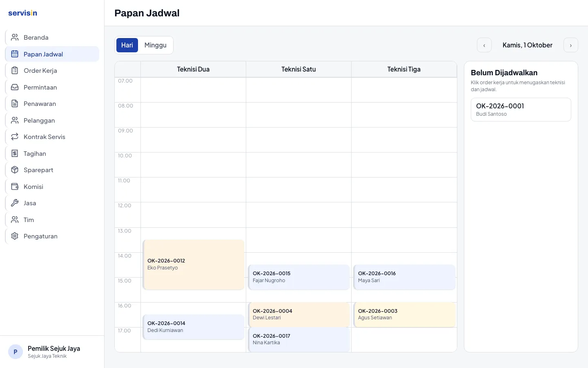Open unscheduled order OK-2026-0001
Viewport: 588px width, 368px height.
pyautogui.click(x=521, y=110)
